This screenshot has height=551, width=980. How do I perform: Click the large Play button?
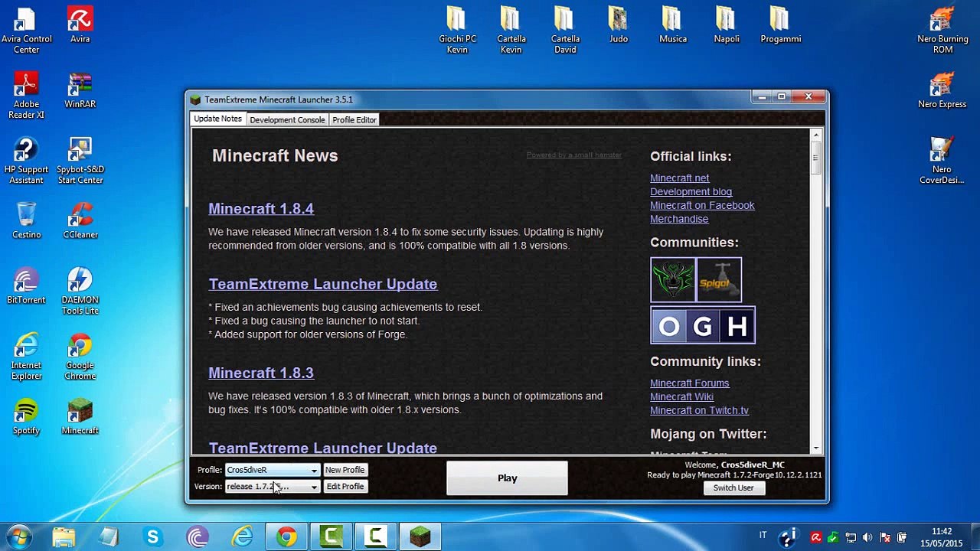point(507,478)
